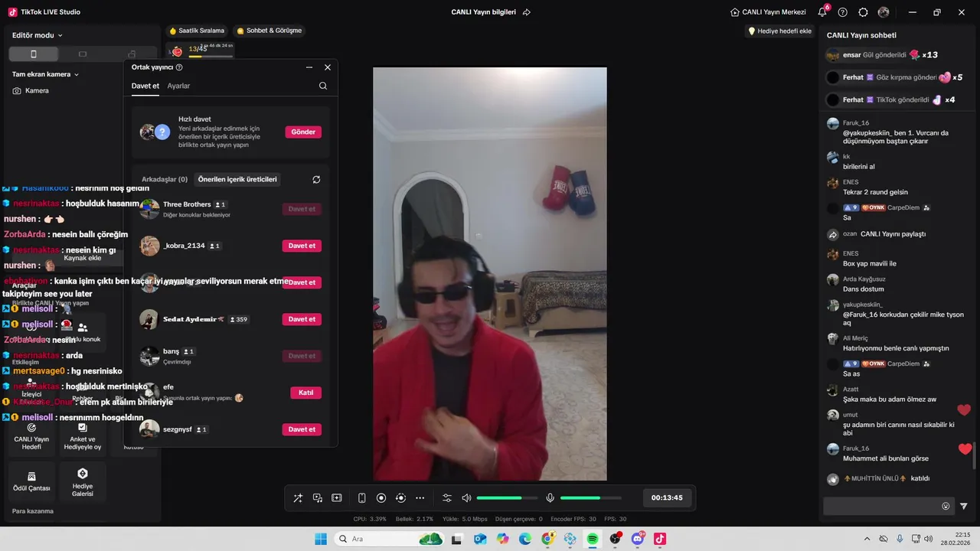980x551 pixels.
Task: Expand the system tray hidden icons
Action: point(867,539)
